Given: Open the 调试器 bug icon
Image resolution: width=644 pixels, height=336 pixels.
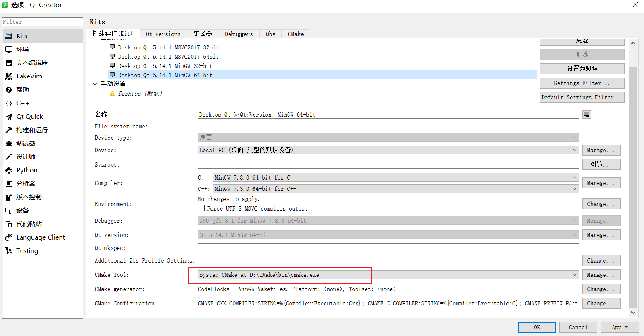Looking at the screenshot, I should point(9,143).
